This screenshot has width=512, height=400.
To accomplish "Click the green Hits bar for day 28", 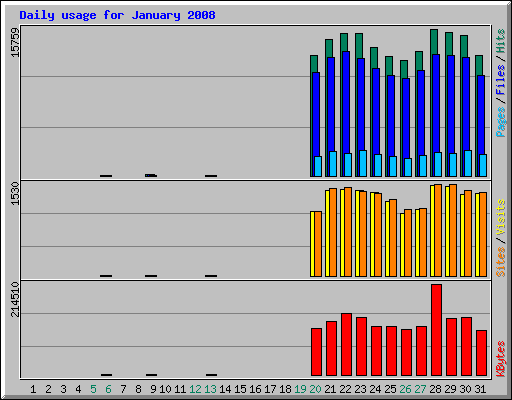I will click(x=434, y=42).
